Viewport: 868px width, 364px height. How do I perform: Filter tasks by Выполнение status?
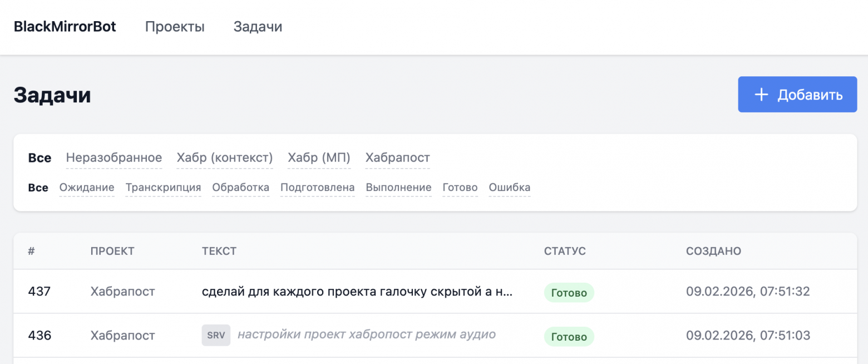tap(398, 188)
